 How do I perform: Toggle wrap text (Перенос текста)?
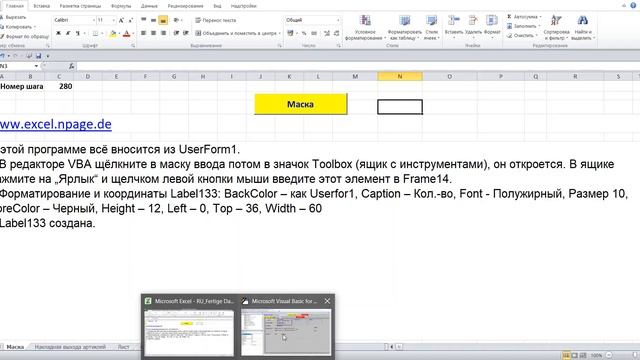click(x=216, y=20)
